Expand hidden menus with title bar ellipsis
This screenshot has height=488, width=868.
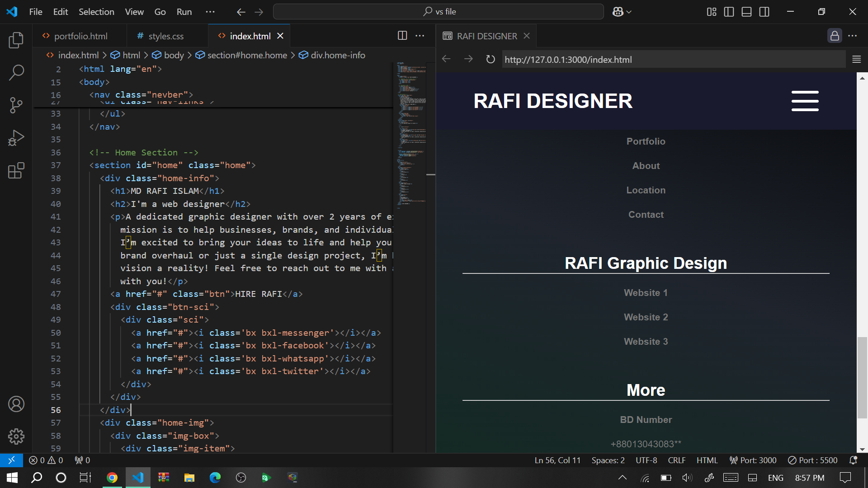click(210, 12)
